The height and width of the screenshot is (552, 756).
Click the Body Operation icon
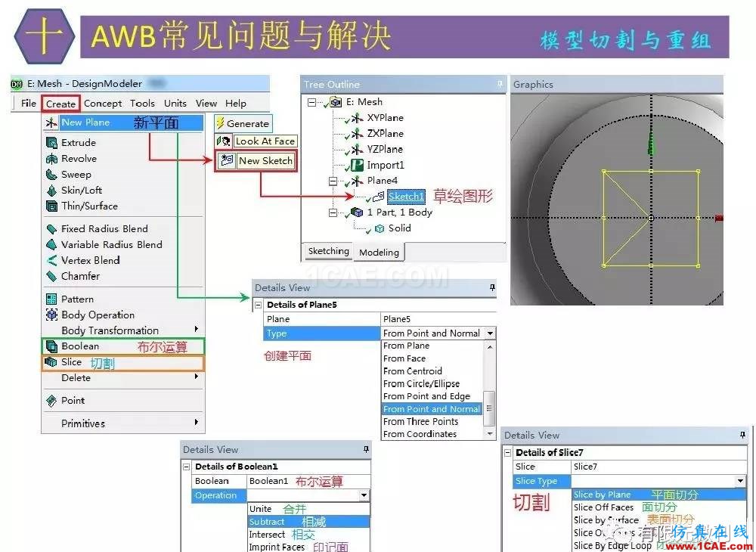coord(51,315)
